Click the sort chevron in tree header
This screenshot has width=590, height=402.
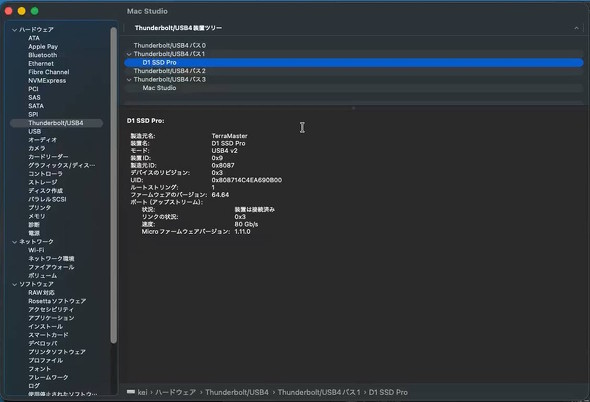point(576,28)
